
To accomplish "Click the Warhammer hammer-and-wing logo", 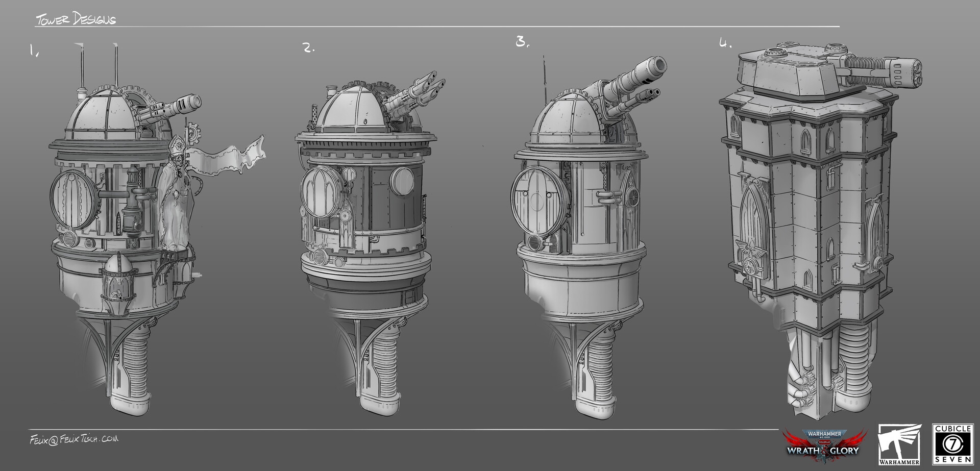I will pos(899,444).
